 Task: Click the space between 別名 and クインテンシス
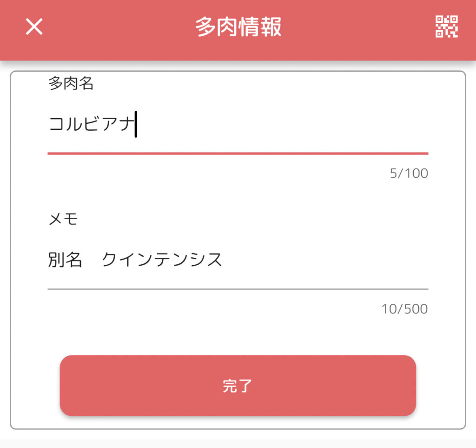pos(92,260)
